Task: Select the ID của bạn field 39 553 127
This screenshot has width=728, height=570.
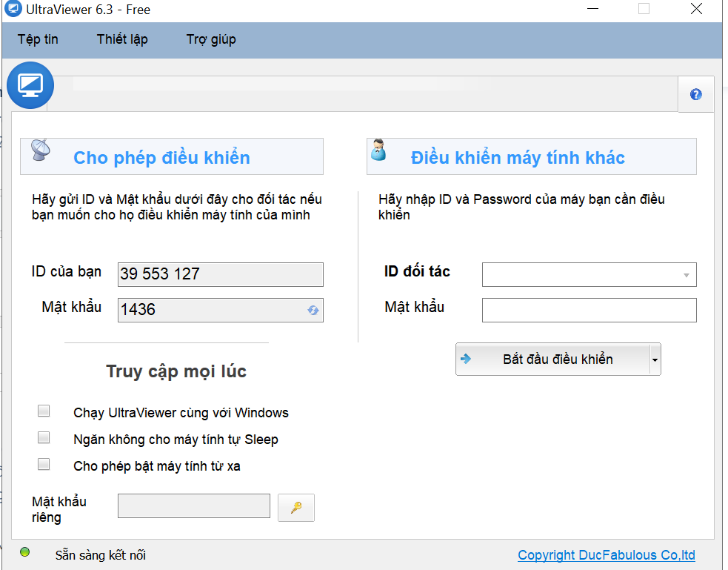Action: pos(221,274)
